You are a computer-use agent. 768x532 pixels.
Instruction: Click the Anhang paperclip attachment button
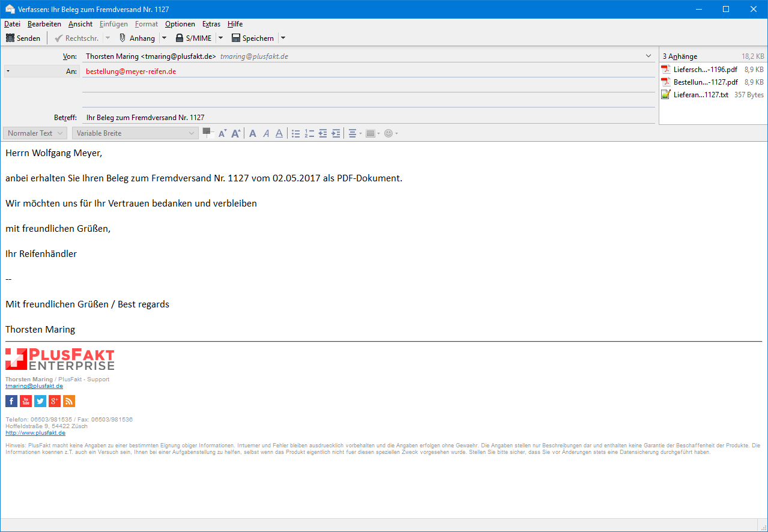[136, 38]
